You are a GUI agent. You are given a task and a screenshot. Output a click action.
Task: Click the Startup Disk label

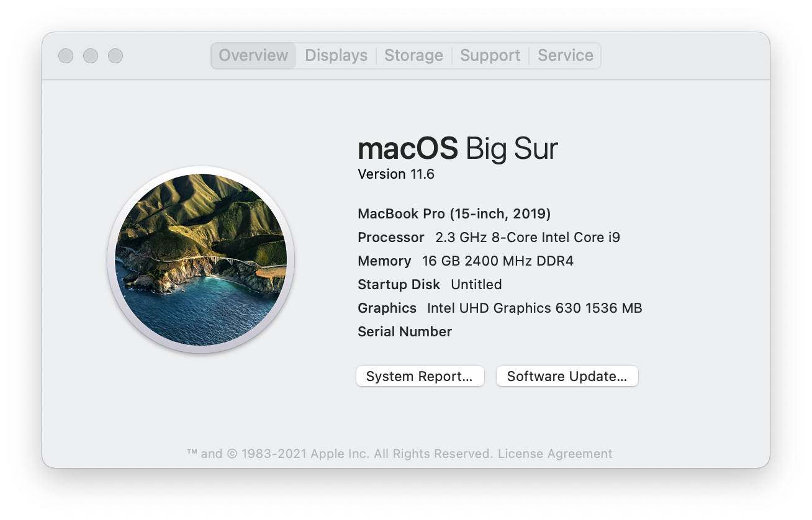(x=399, y=285)
